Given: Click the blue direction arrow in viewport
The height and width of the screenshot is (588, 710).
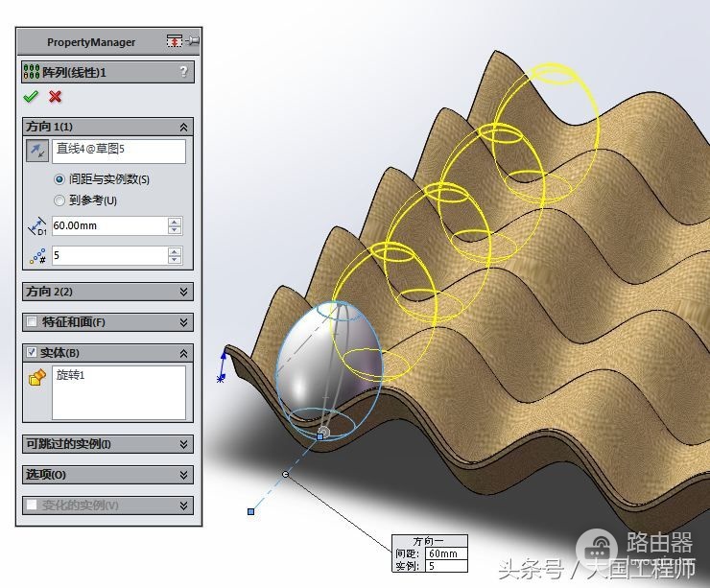Looking at the screenshot, I should pos(223,365).
